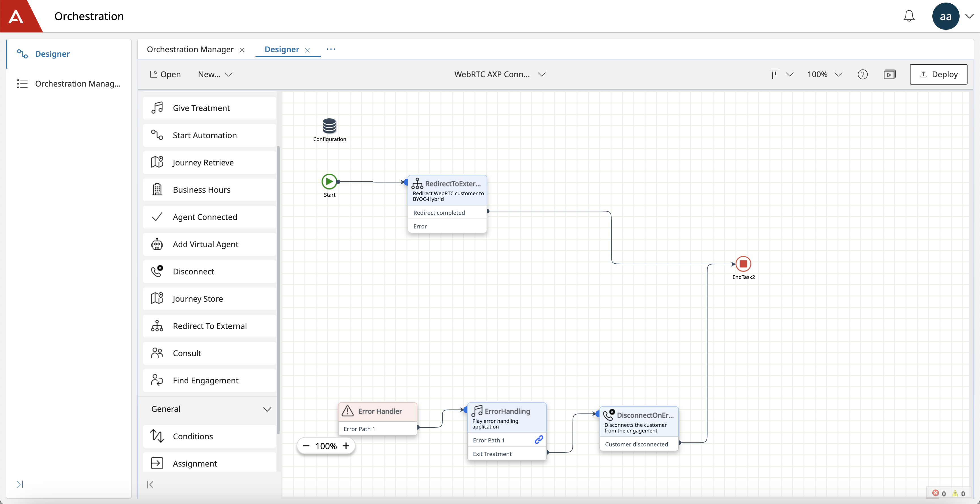Screen dimensions: 980x504
Task: Click the Error output of RedirectToExternal
Action: click(447, 226)
